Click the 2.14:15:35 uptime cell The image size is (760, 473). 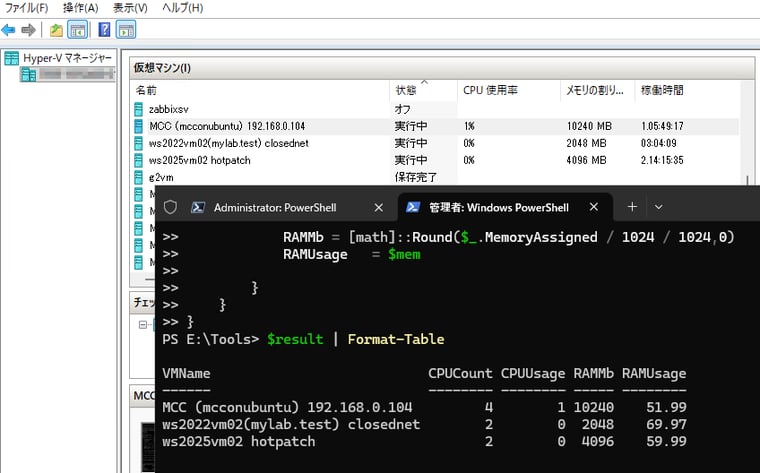pos(662,160)
